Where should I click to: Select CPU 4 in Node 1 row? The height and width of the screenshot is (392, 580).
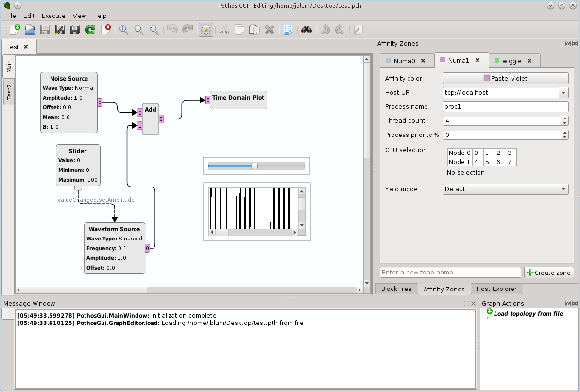(477, 162)
